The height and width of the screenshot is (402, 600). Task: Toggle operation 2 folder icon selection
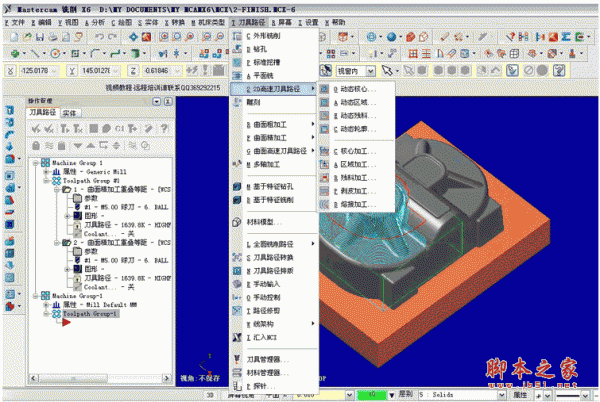click(x=67, y=243)
